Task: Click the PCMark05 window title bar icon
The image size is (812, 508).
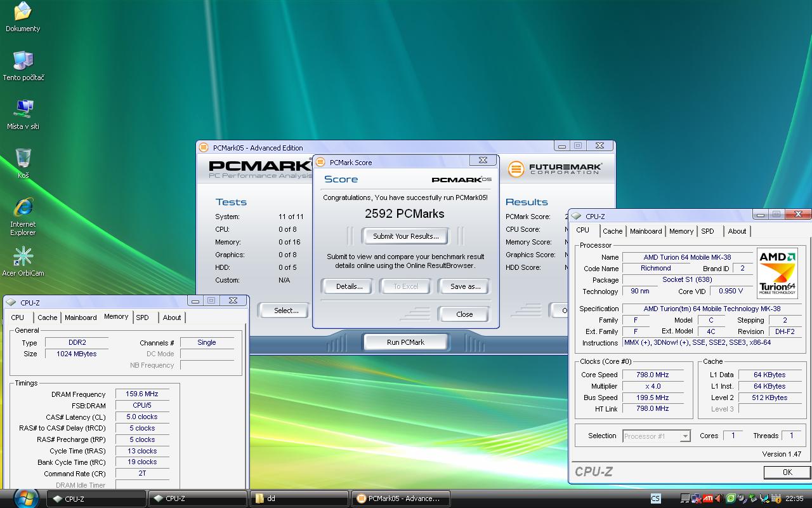Action: pos(204,147)
